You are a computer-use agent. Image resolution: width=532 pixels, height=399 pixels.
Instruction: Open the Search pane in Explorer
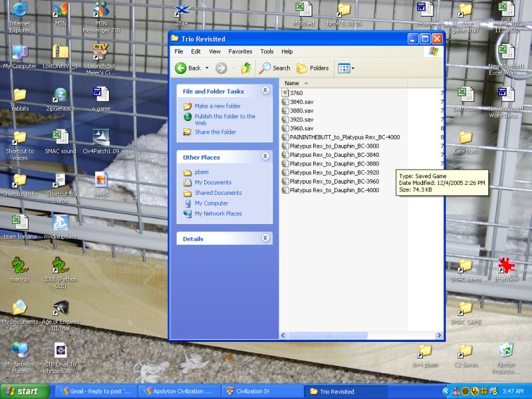(275, 68)
